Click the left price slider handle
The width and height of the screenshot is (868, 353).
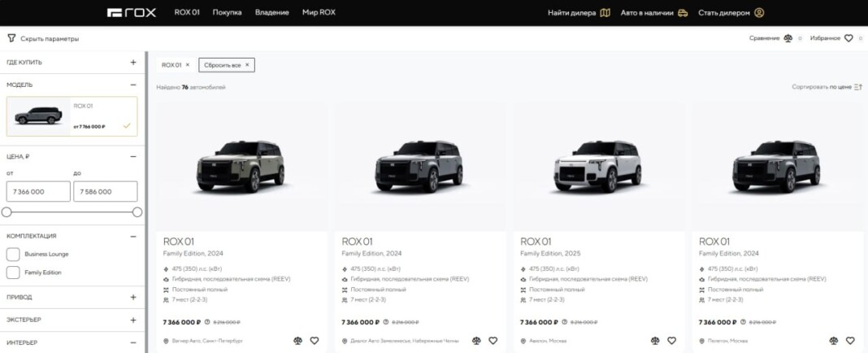point(7,212)
